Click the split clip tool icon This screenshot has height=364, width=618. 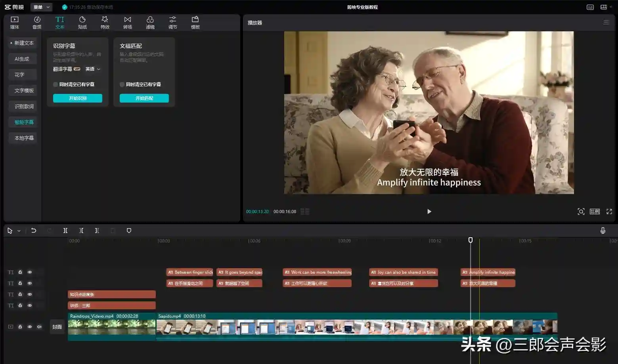[x=65, y=231]
